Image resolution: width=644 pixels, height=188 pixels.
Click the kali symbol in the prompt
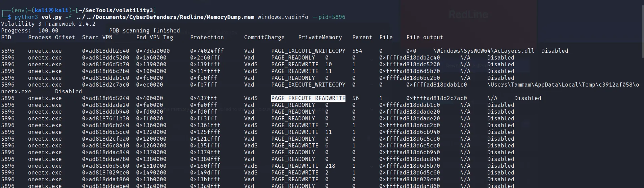51,10
